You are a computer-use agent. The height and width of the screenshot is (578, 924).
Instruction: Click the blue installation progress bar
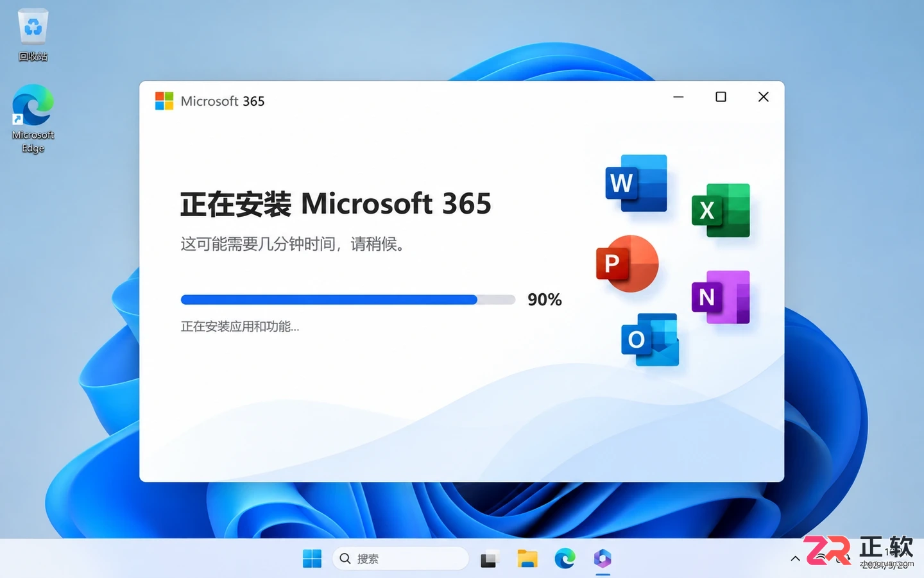[348, 300]
